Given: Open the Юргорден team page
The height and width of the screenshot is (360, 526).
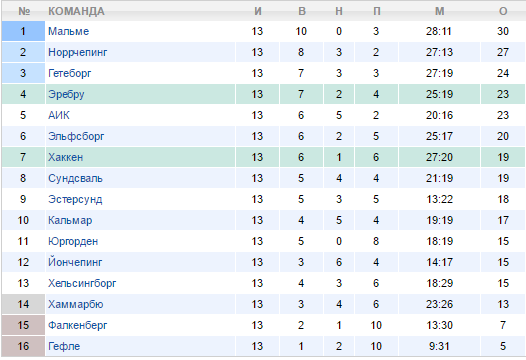Looking at the screenshot, I should click(x=73, y=241).
